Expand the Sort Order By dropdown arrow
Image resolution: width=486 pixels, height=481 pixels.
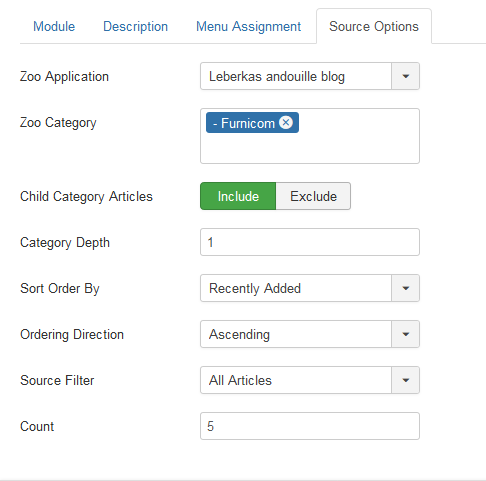tap(405, 288)
